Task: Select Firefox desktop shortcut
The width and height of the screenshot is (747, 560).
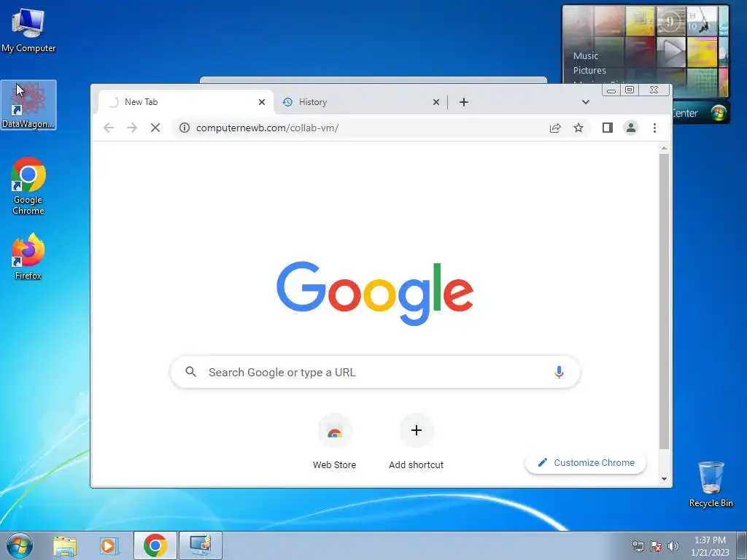Action: pos(28,257)
